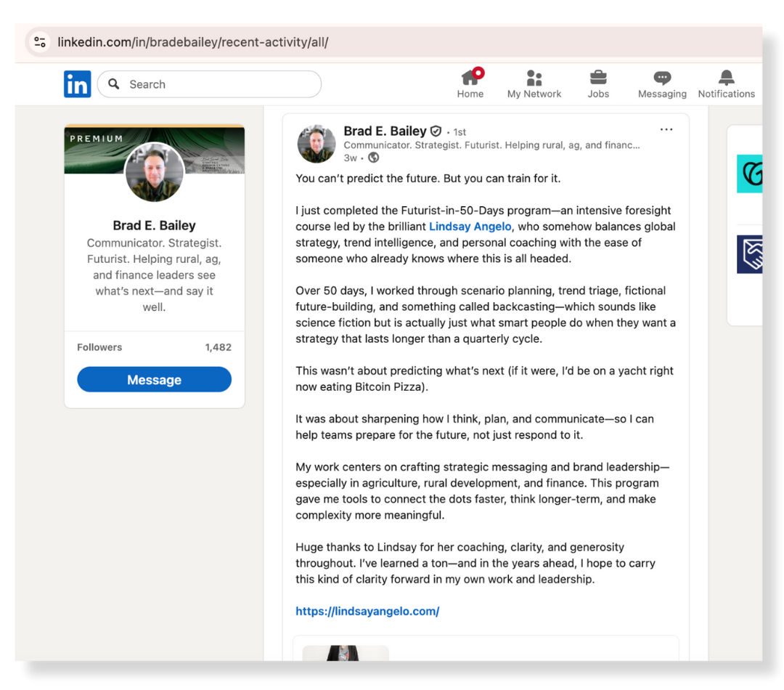Message Brad E. Bailey
The width and height of the screenshot is (784, 690).
point(154,379)
